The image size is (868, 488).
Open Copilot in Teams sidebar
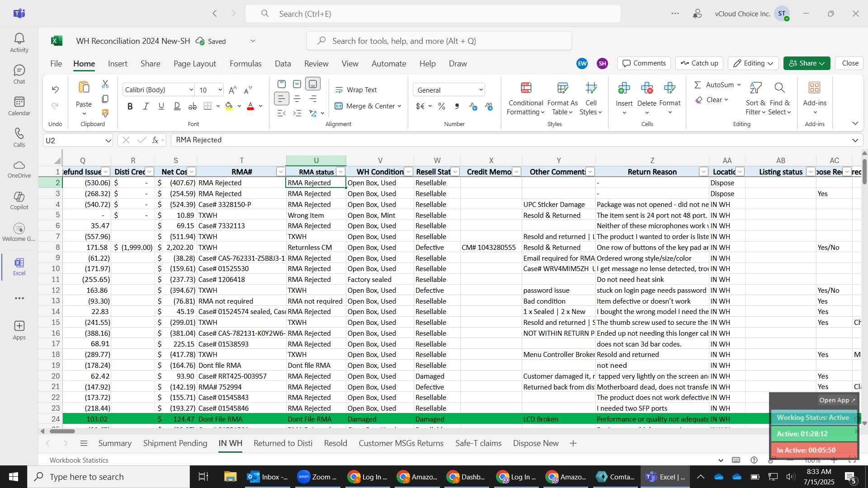tap(19, 201)
